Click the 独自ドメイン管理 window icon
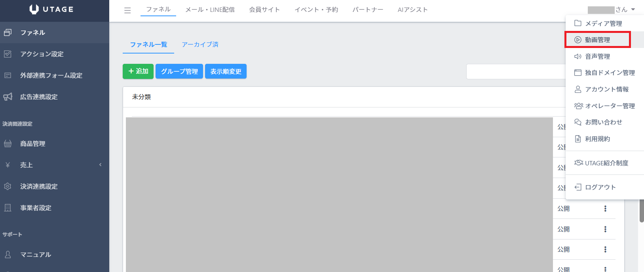The width and height of the screenshot is (644, 272). pyautogui.click(x=578, y=73)
